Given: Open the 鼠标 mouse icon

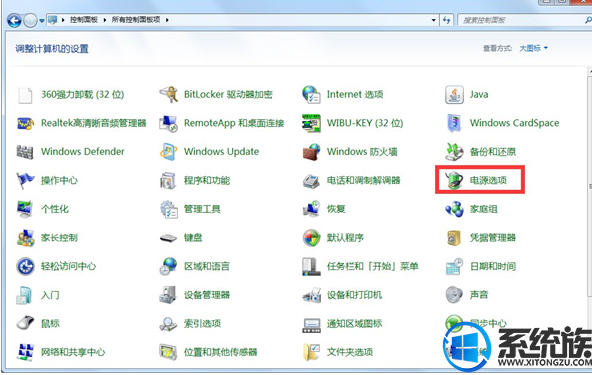Looking at the screenshot, I should click(x=25, y=323).
